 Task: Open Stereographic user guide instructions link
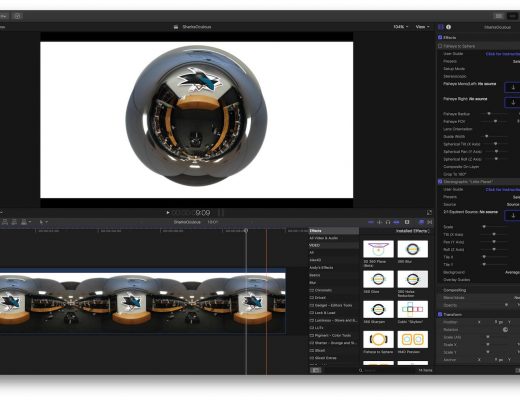pos(503,189)
